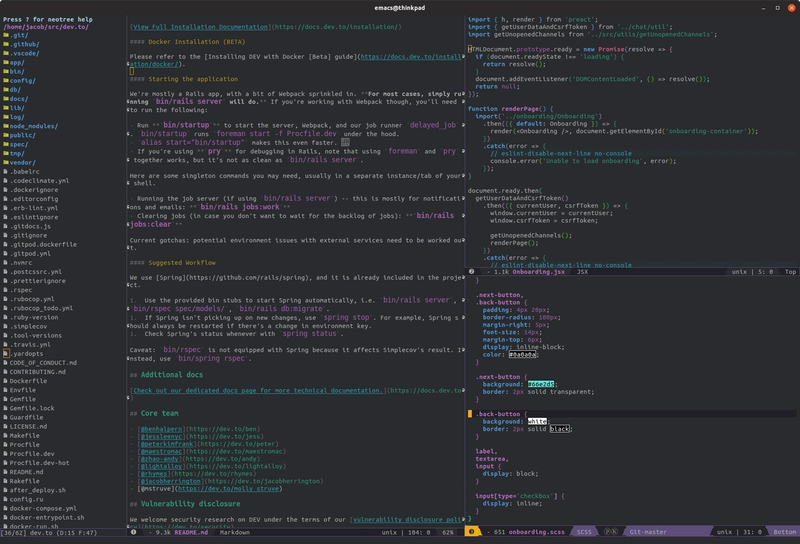Image resolution: width=800 pixels, height=544 pixels.
Task: Open Rakefile in the file tree
Action: coord(24,481)
